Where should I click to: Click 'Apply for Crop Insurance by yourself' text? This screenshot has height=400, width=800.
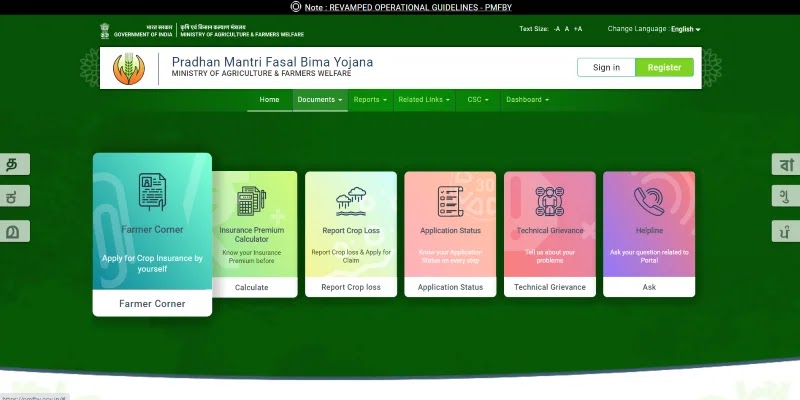coord(152,263)
